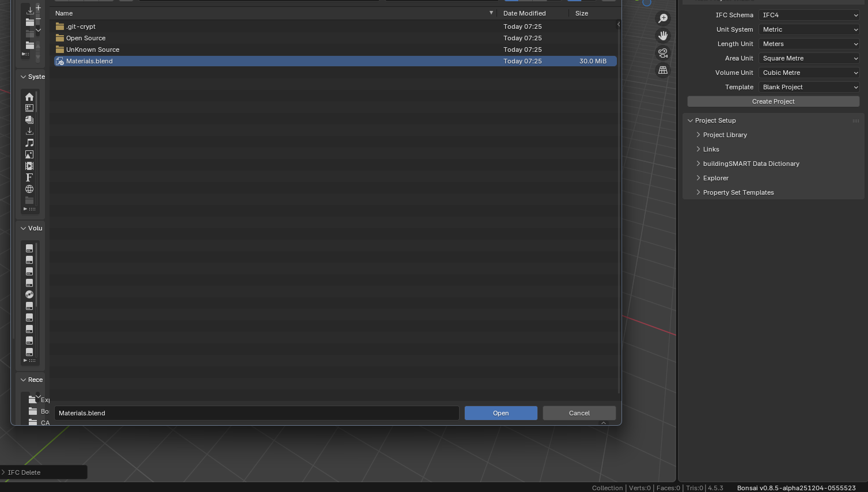Click the viewport zoom magnifier icon
This screenshot has width=868, height=492.
point(663,18)
